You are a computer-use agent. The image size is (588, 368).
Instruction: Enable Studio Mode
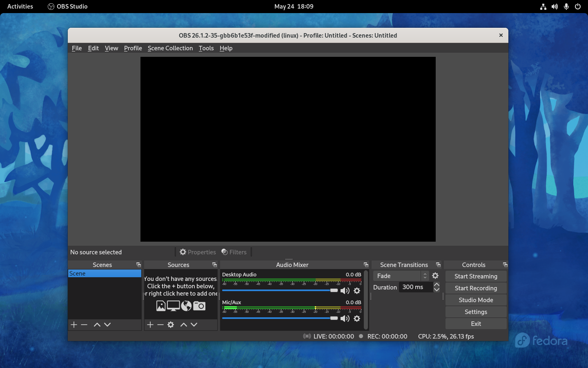[476, 300]
